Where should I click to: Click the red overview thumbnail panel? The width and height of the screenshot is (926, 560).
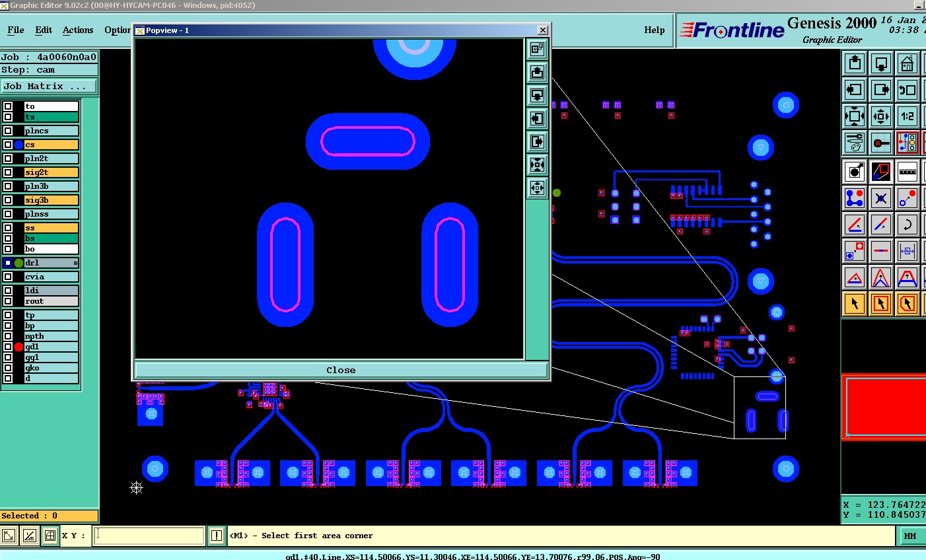pos(884,405)
